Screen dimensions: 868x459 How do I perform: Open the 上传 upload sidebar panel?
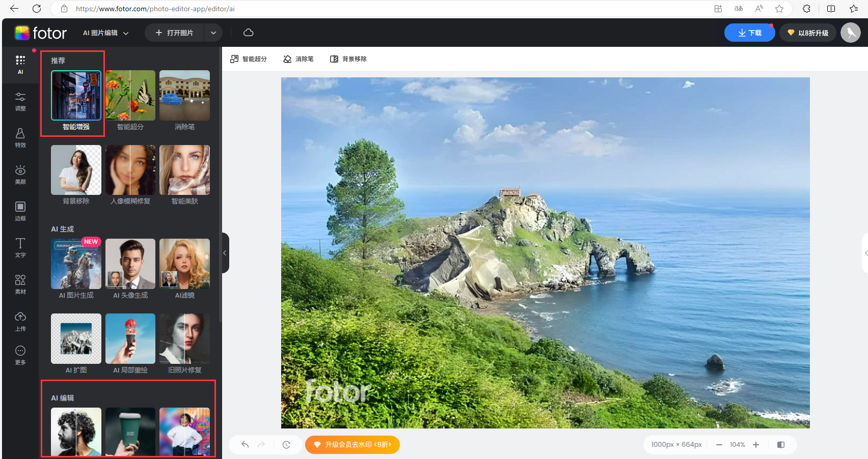pos(20,322)
